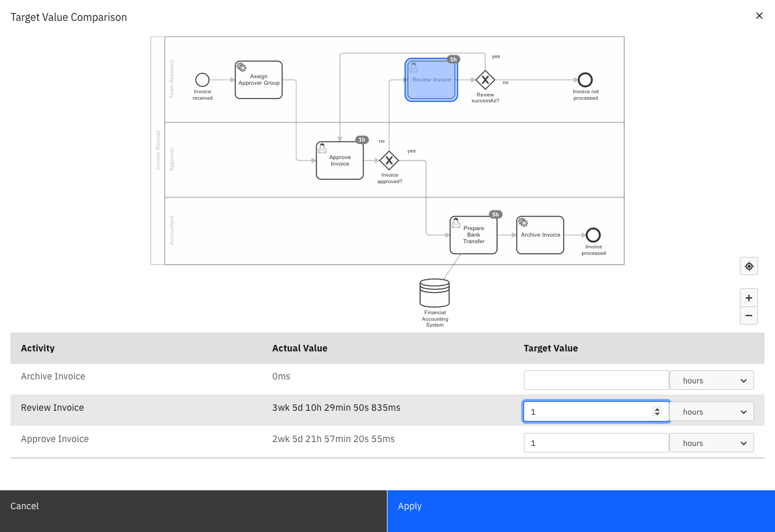Click the Target Value column header

pos(551,348)
